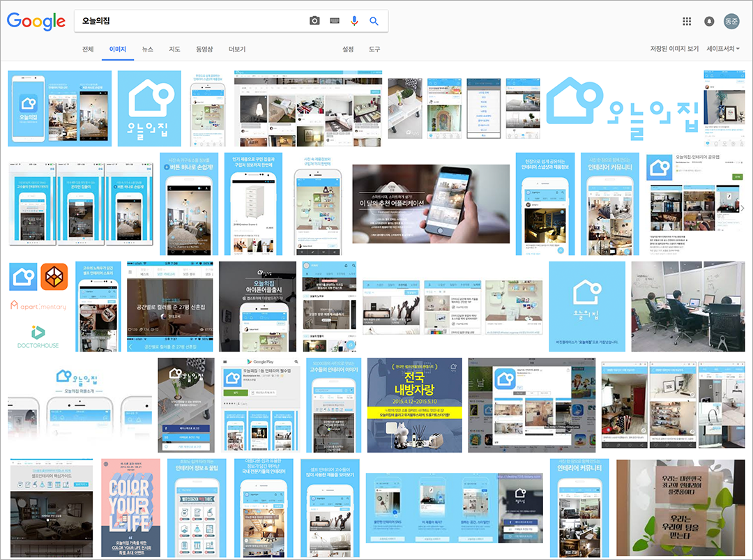Open the sticky notes on glass photo
This screenshot has width=753, height=560.
click(681, 508)
